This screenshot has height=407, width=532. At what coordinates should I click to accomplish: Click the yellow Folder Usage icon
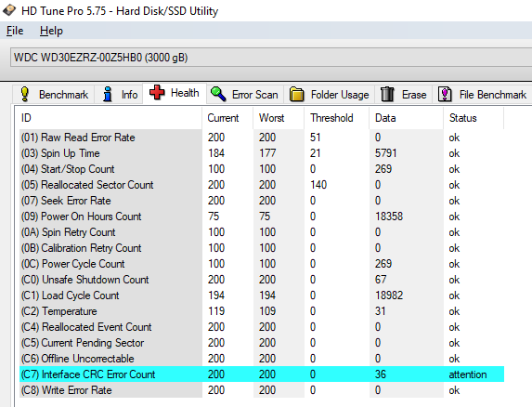[296, 94]
